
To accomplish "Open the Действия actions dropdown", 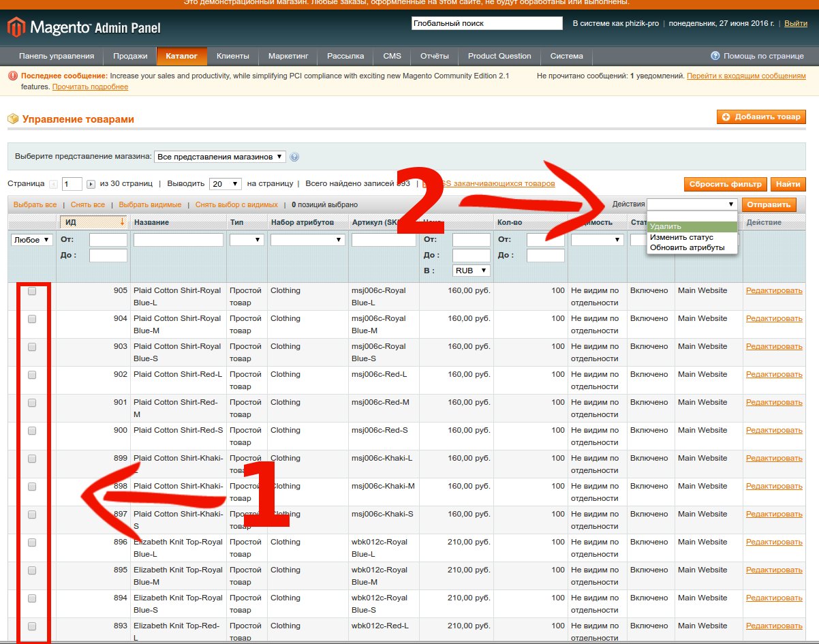I will click(692, 204).
